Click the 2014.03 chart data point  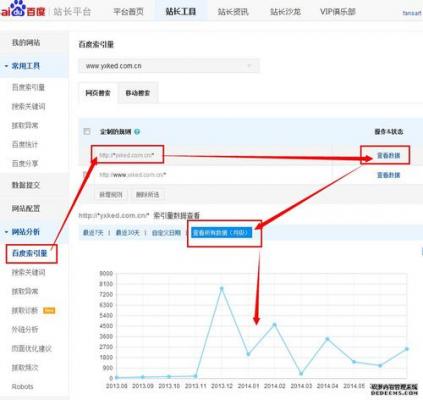pyautogui.click(x=301, y=374)
